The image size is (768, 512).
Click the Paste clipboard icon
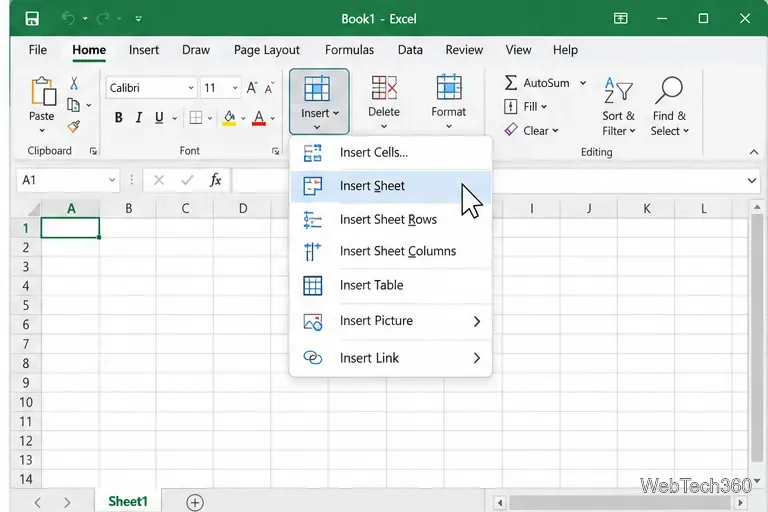[x=43, y=91]
